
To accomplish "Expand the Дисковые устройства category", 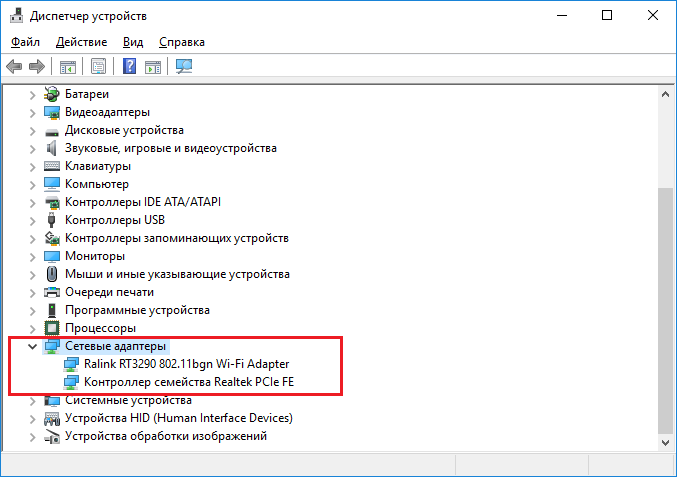I will [32, 131].
